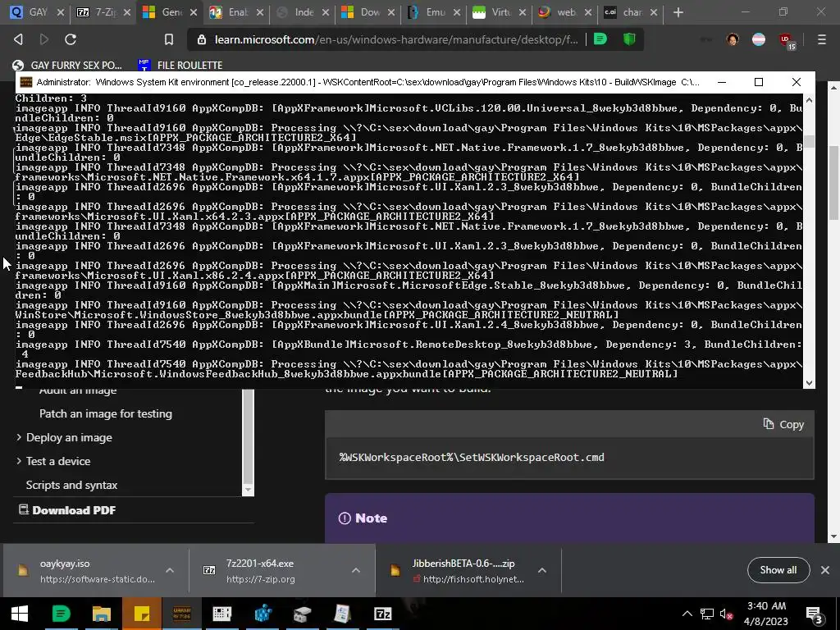Open the Windows Start menu

tap(20, 614)
